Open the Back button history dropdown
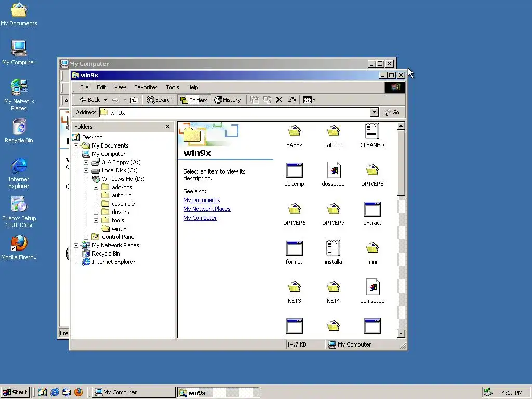The image size is (532, 399). pos(105,100)
